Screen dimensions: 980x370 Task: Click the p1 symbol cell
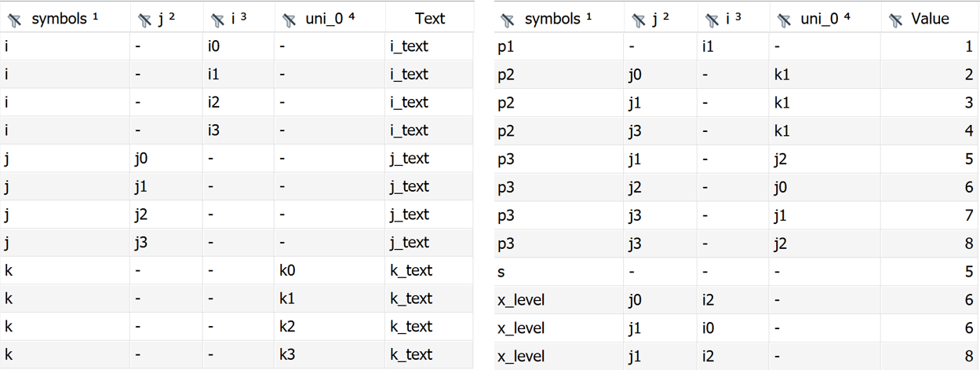click(x=506, y=46)
